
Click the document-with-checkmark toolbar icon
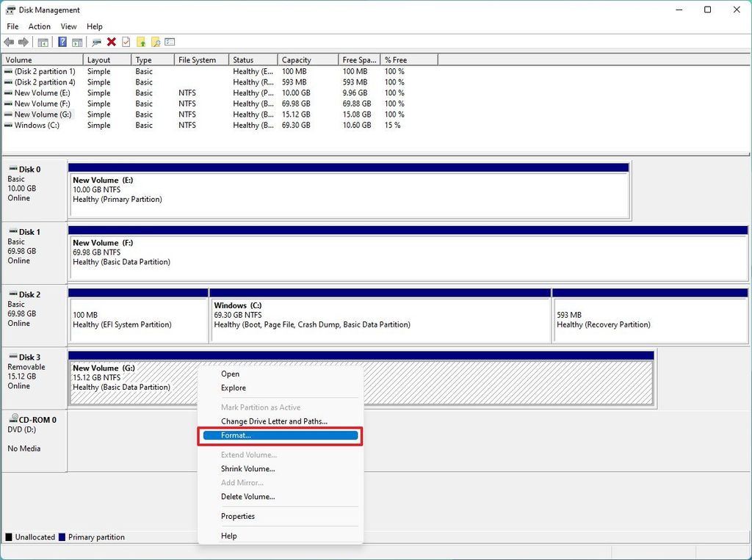(126, 42)
